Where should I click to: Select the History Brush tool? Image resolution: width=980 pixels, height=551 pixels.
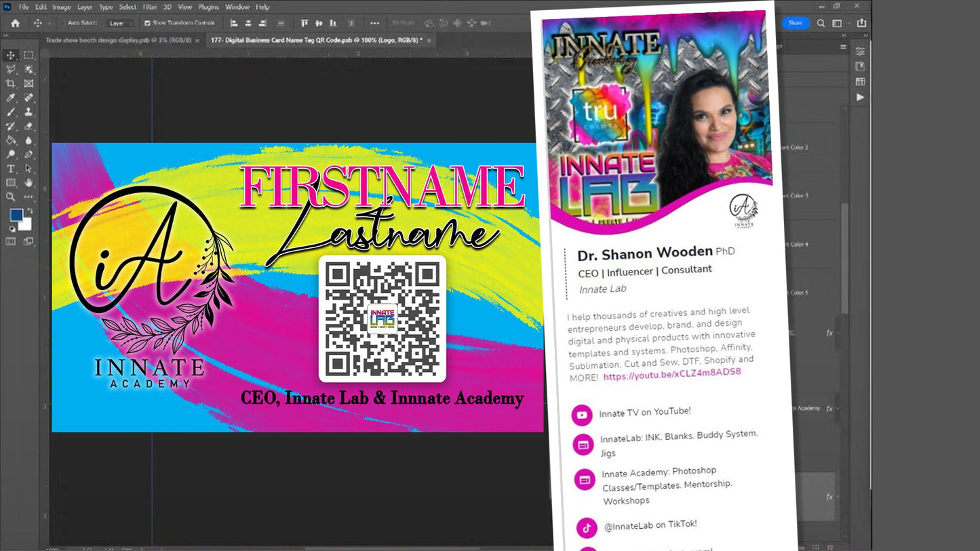[x=11, y=126]
